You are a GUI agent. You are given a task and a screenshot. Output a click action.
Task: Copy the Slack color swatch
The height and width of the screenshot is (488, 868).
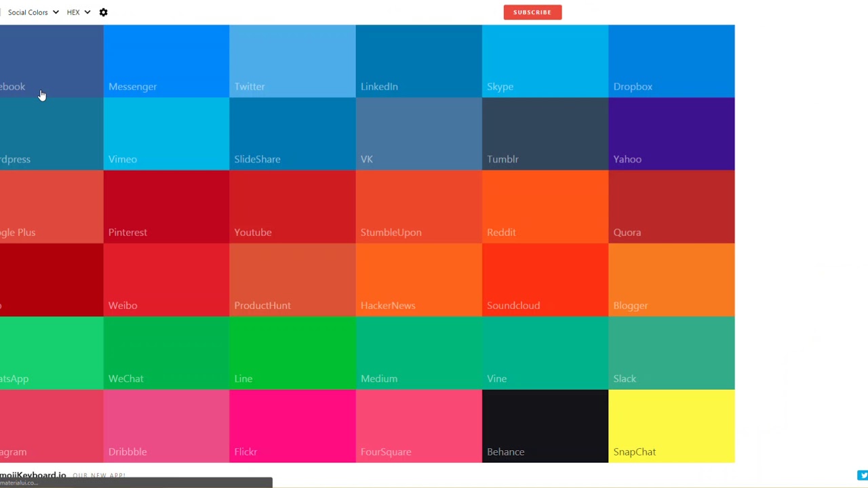671,353
